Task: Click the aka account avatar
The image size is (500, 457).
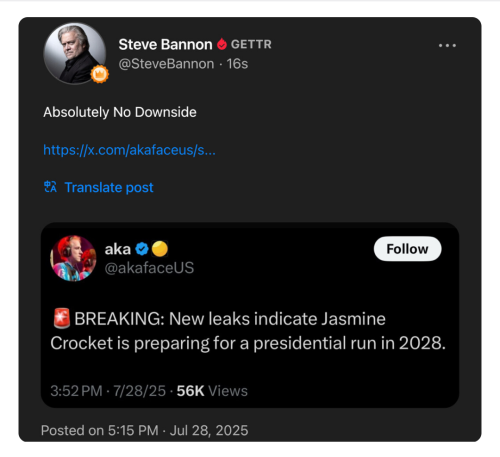Action: [x=73, y=258]
